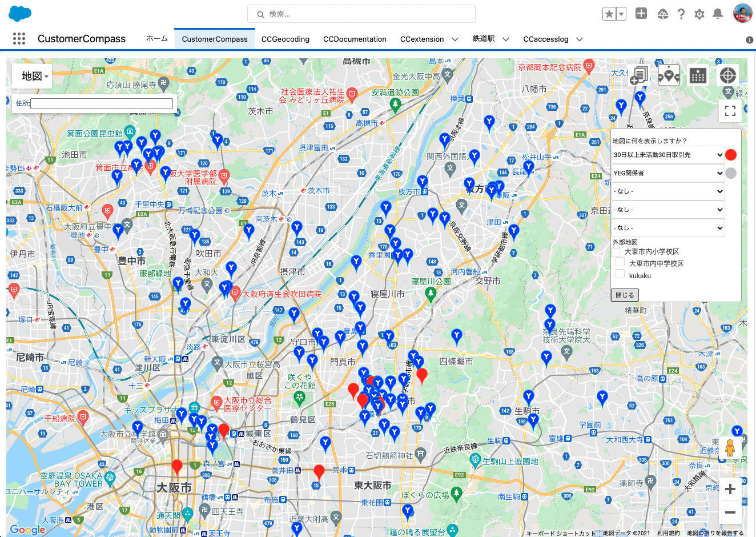This screenshot has width=756, height=537.
Task: Open notifications bell
Action: pyautogui.click(x=718, y=14)
